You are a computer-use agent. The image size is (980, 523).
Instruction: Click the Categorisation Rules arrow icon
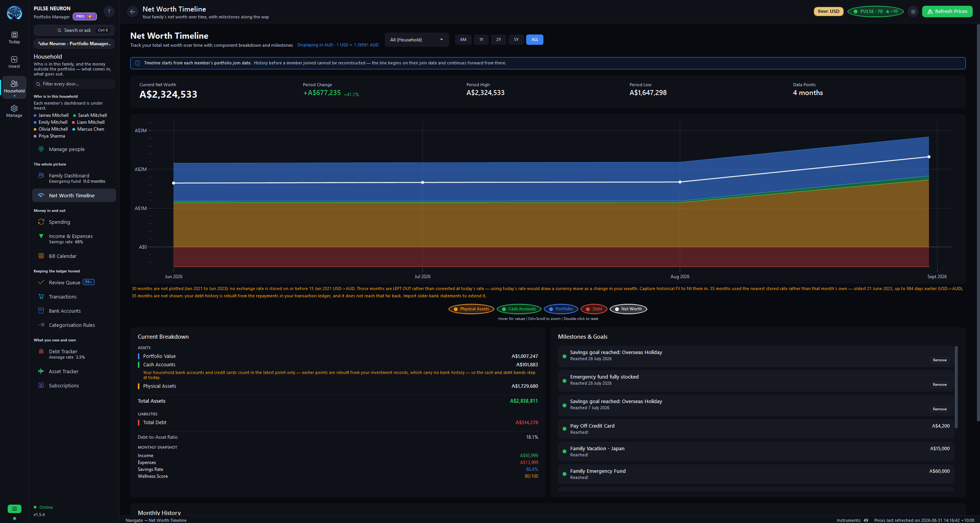click(x=41, y=325)
